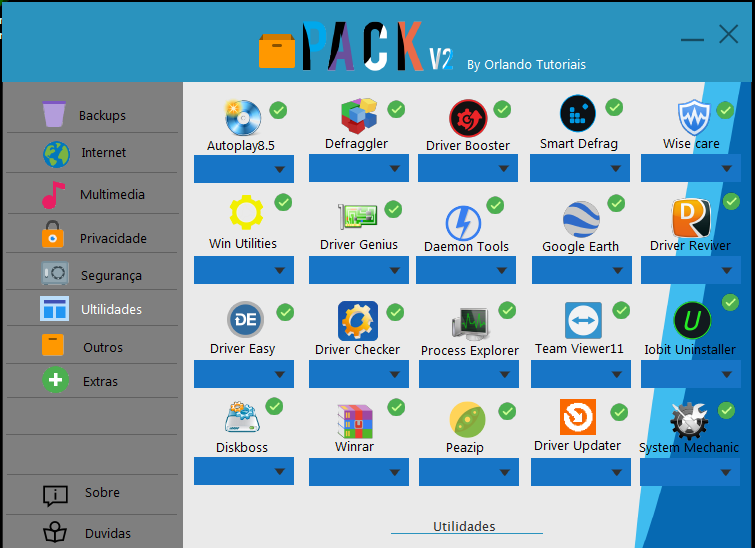Image resolution: width=755 pixels, height=548 pixels.
Task: Toggle the green check beside Daemon Tools
Action: click(495, 205)
